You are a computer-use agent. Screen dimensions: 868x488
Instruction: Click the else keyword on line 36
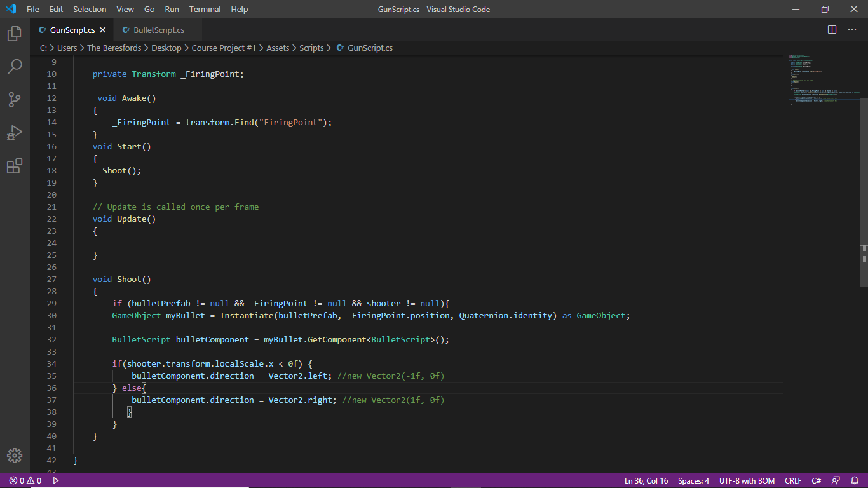click(x=132, y=388)
